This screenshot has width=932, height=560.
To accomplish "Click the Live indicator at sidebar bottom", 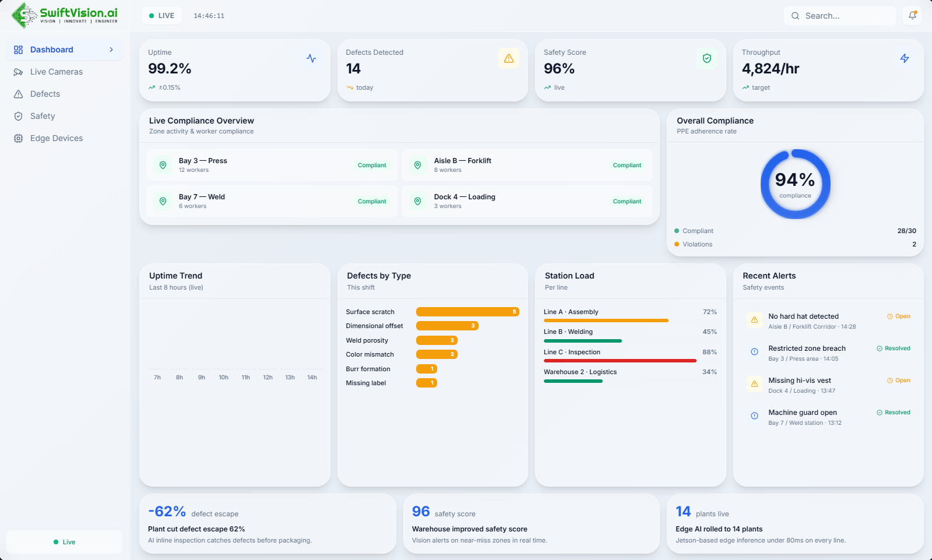I will [x=64, y=542].
